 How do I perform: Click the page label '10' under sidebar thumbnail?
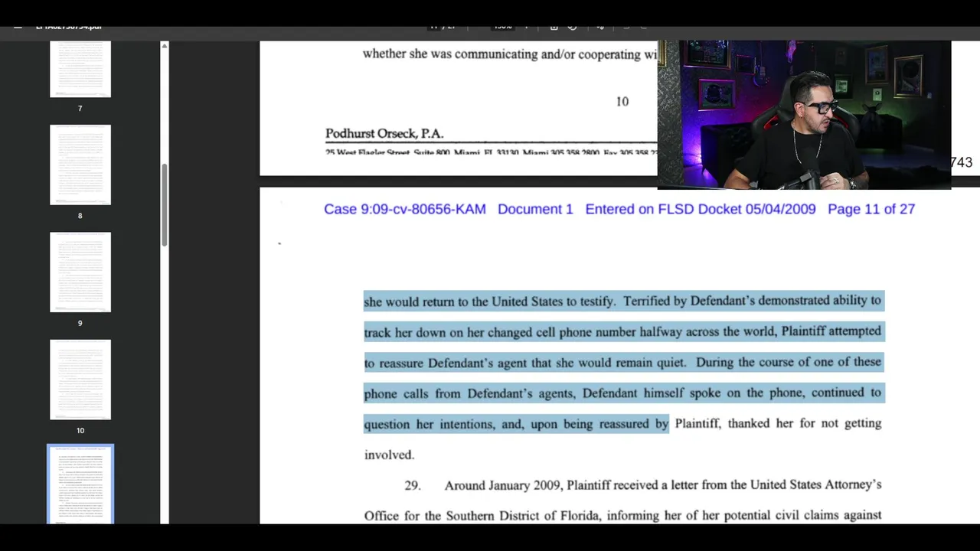click(x=80, y=430)
